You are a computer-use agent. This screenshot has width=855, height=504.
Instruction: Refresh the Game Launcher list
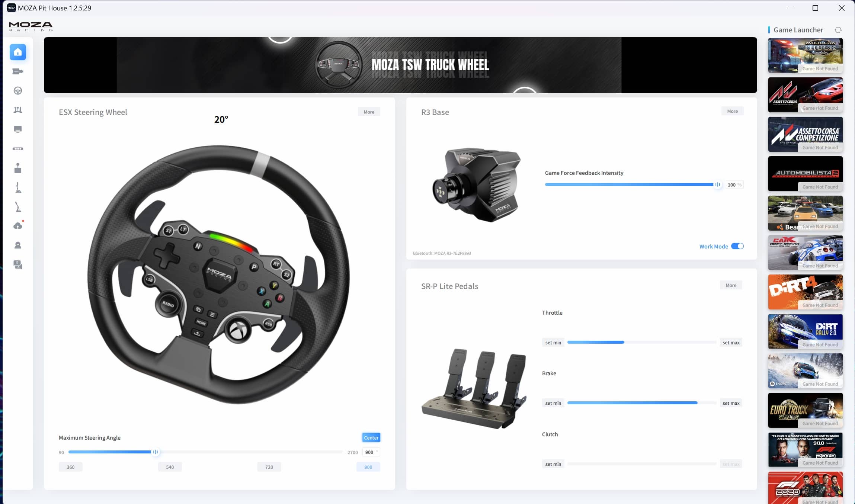click(x=838, y=30)
